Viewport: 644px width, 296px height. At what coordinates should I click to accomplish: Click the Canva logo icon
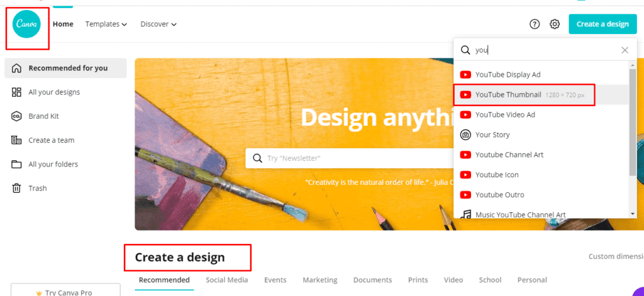[x=27, y=25]
